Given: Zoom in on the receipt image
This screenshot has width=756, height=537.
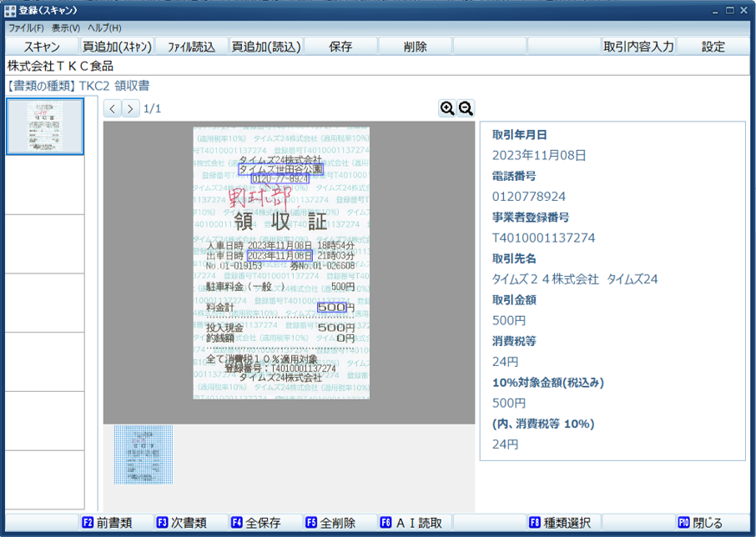Looking at the screenshot, I should point(447,108).
